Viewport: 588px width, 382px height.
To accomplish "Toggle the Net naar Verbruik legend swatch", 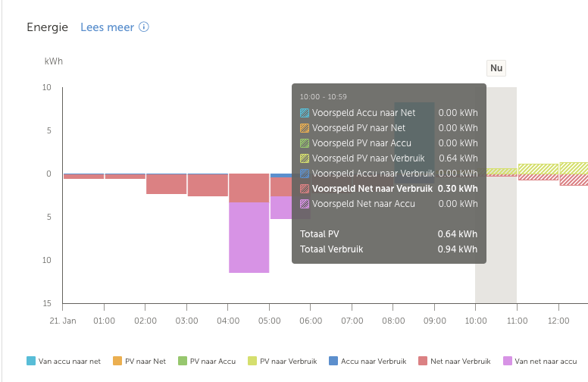I will [423, 362].
